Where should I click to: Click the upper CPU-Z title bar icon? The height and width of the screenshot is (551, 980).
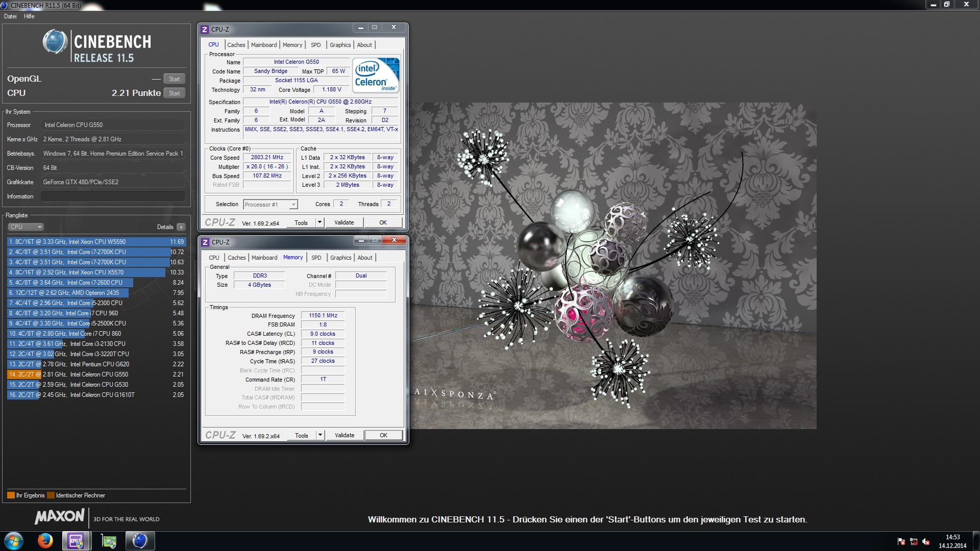tap(205, 30)
